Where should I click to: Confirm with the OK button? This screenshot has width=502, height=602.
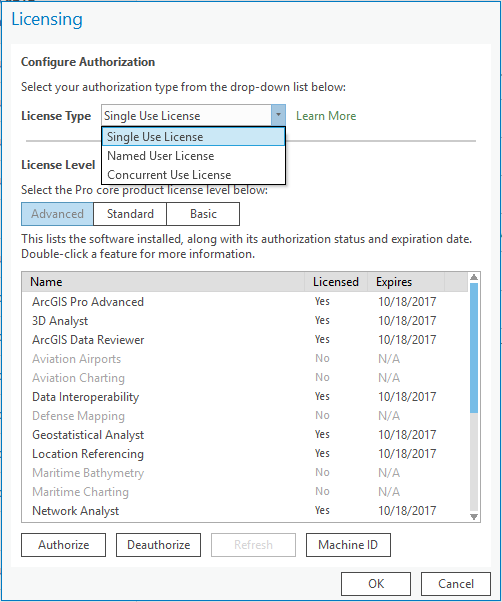point(376,584)
